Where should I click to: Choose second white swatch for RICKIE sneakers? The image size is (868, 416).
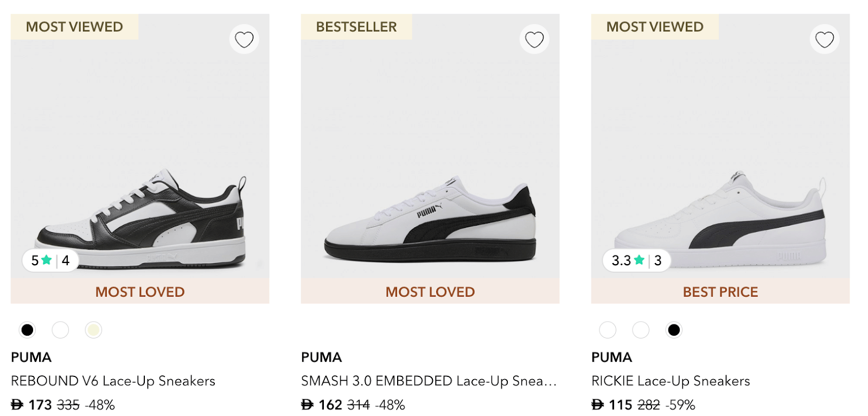click(641, 330)
